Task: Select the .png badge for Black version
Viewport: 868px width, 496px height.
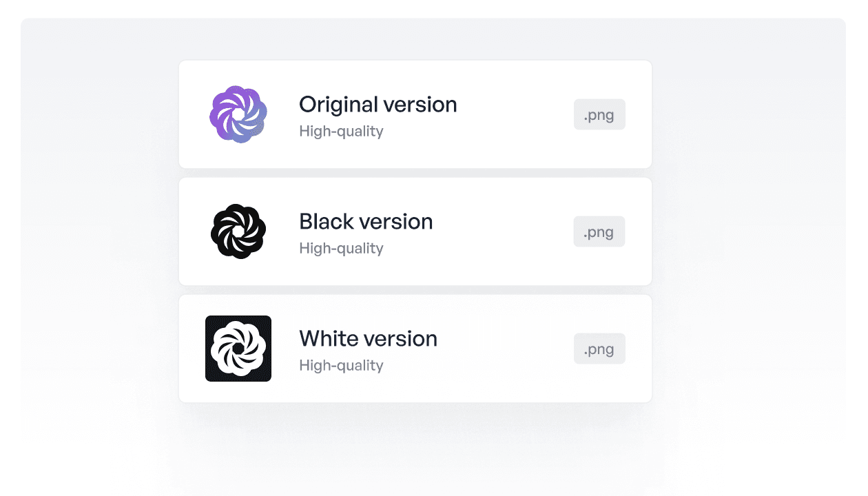Action: pos(599,231)
